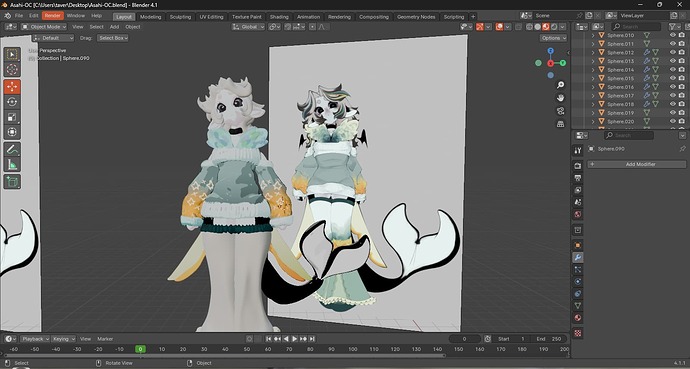
Task: Select the Annotate tool
Action: (x=12, y=150)
